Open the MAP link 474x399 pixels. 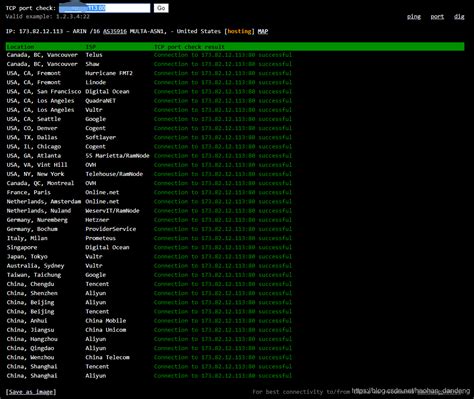(x=263, y=31)
